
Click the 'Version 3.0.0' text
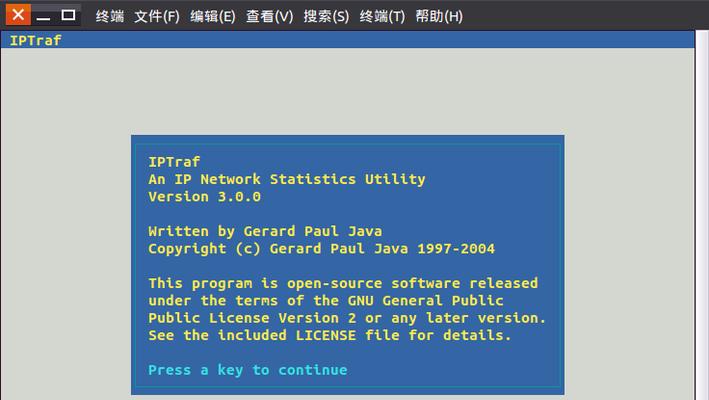pos(204,196)
